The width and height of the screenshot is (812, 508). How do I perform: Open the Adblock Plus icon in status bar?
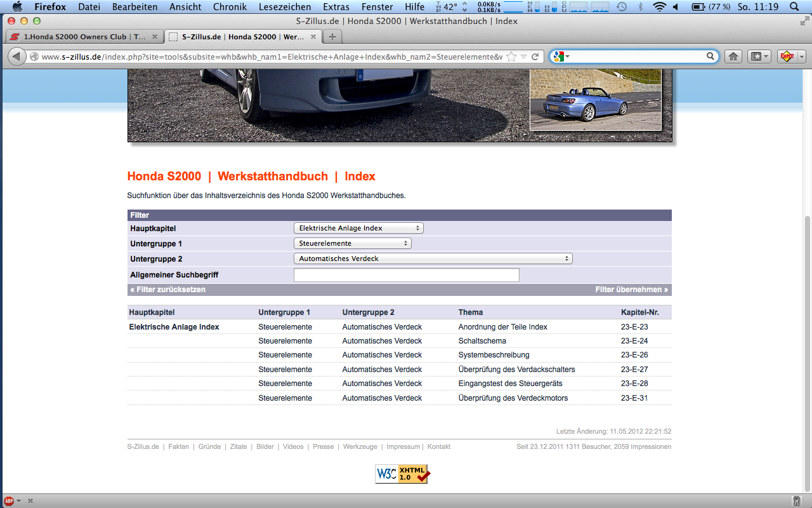[x=10, y=500]
